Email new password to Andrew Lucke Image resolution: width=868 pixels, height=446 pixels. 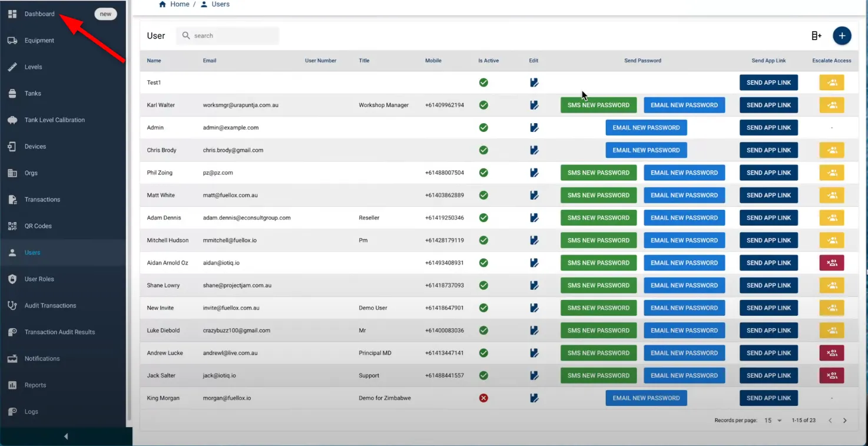684,353
